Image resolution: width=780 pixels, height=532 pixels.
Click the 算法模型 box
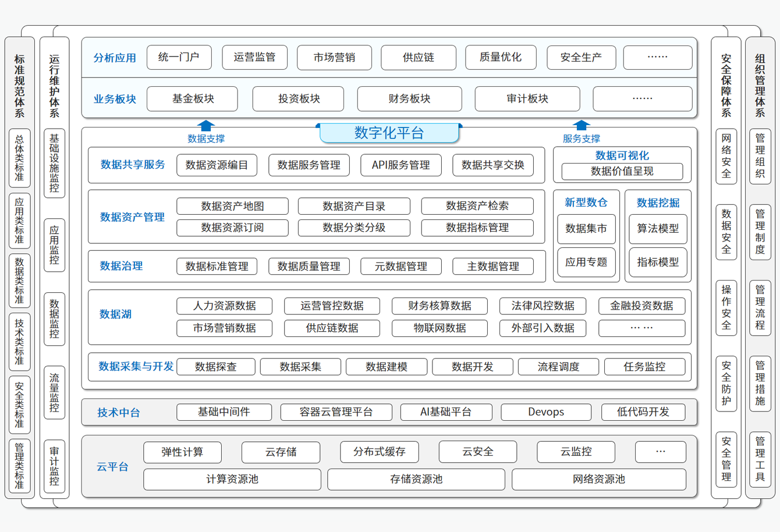tap(658, 229)
